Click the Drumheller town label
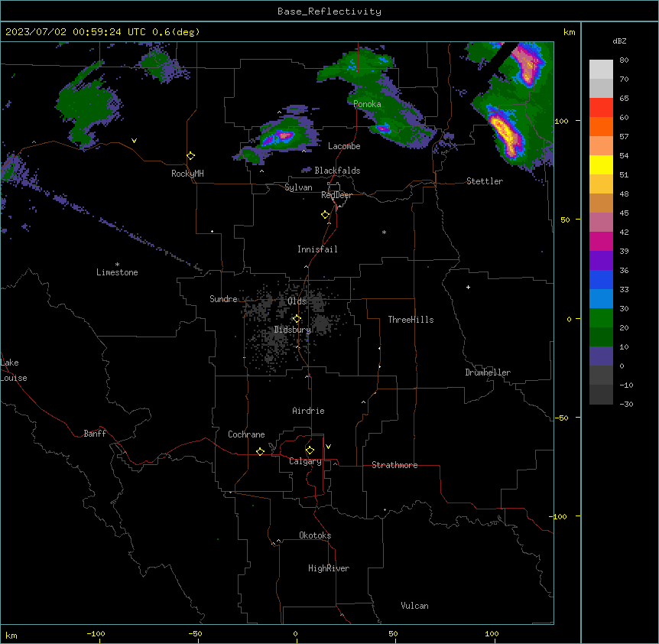 point(488,372)
